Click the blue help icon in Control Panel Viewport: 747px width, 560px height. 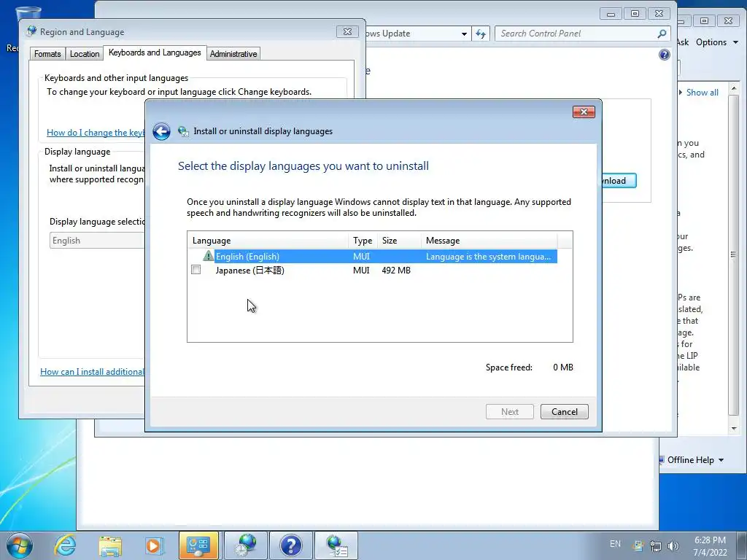(664, 55)
